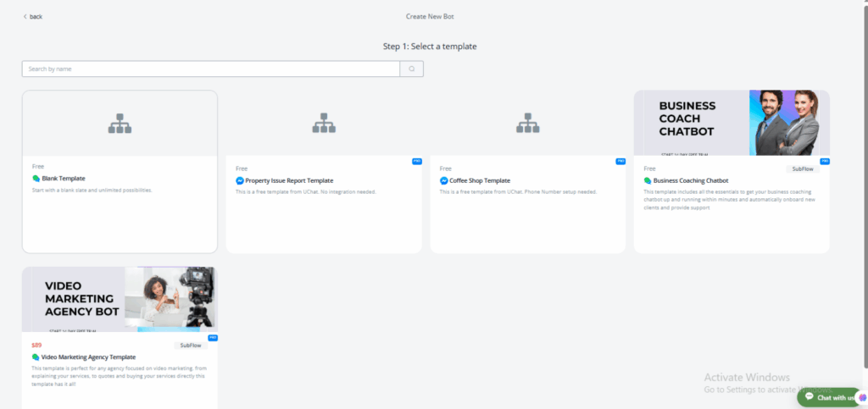Click the Messenger icon beside Coffee Shop Template

click(443, 180)
